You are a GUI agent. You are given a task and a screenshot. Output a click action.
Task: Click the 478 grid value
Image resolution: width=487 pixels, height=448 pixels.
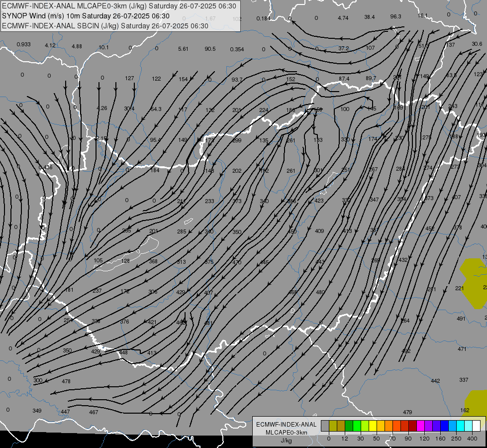[x=66, y=381]
